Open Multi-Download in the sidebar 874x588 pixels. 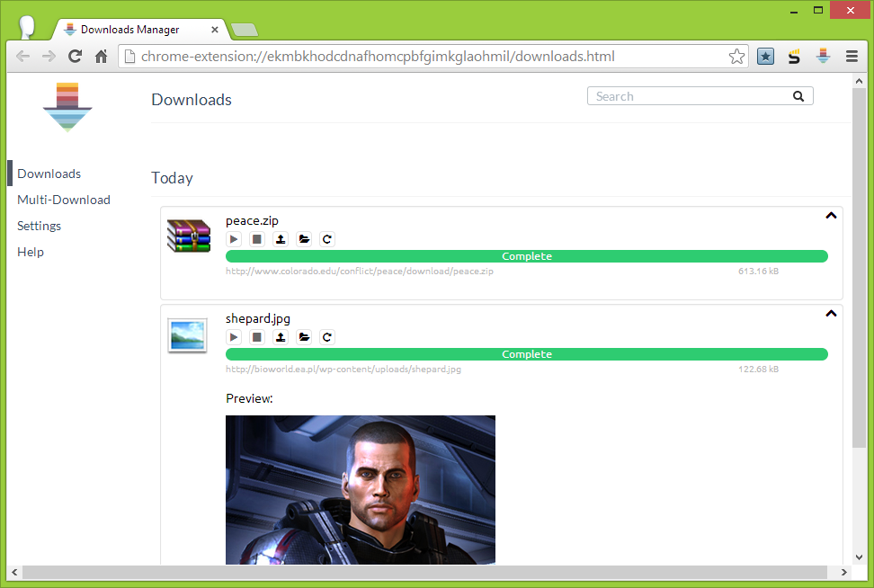(64, 200)
